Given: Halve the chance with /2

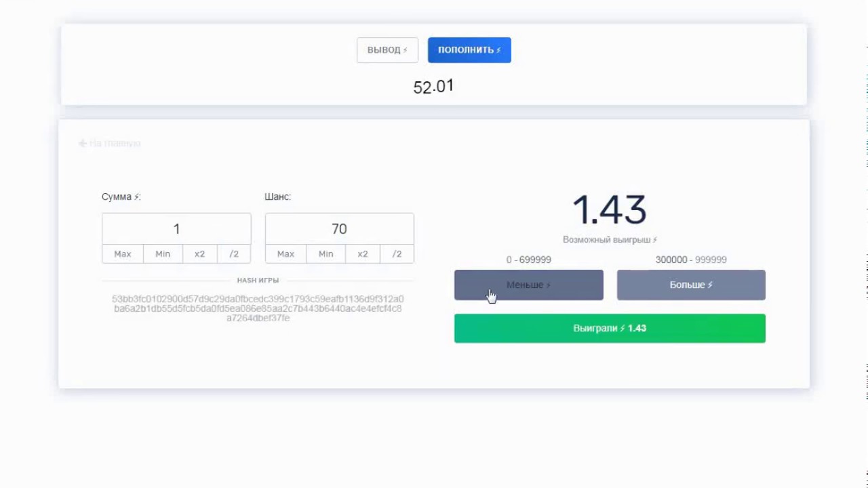Looking at the screenshot, I should coord(397,253).
